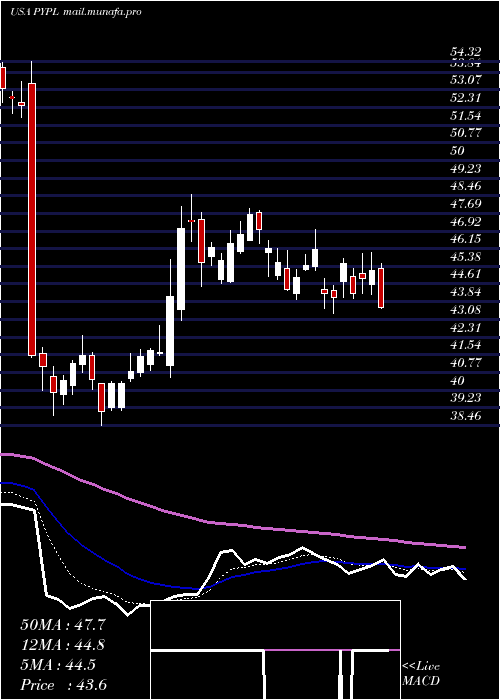
Task: Click the 43.08 price label
Action: tap(466, 309)
